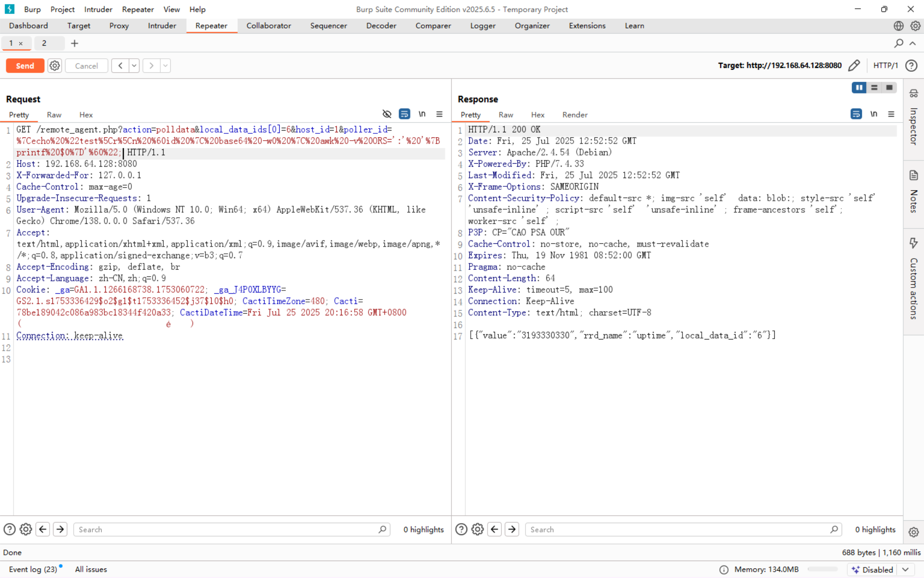This screenshot has width=924, height=578.
Task: Go to next Request search match
Action: (60, 529)
